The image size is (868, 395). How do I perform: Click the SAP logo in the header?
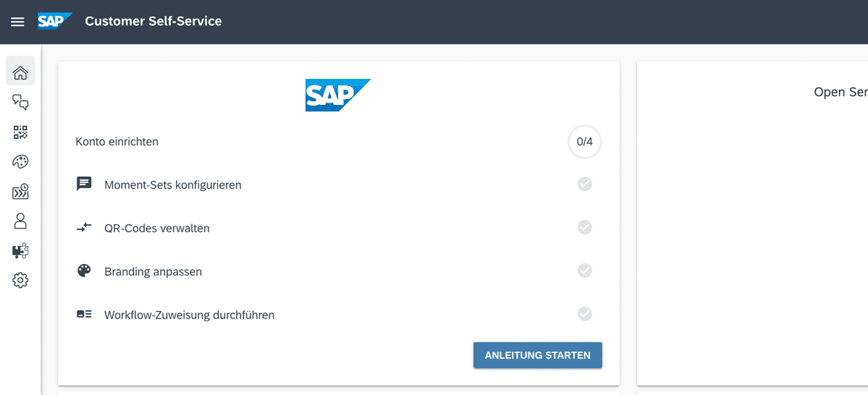click(x=55, y=22)
